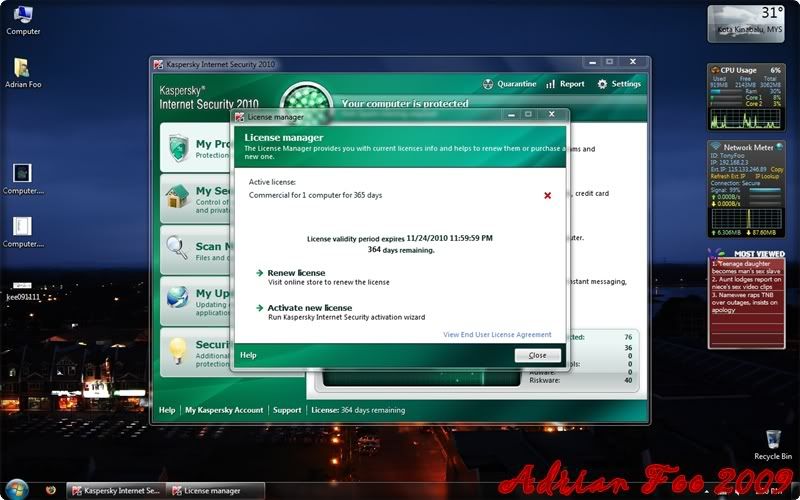Open Settings gear in Kaspersky main window
The width and height of the screenshot is (800, 500).
click(619, 84)
